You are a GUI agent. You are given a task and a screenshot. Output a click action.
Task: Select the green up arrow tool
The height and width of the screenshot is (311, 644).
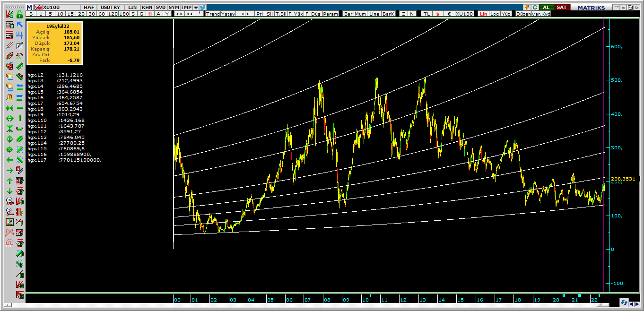[9, 181]
